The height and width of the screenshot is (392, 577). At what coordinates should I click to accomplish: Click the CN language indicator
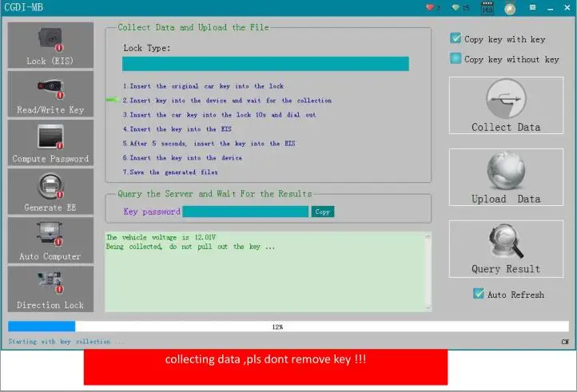click(565, 342)
